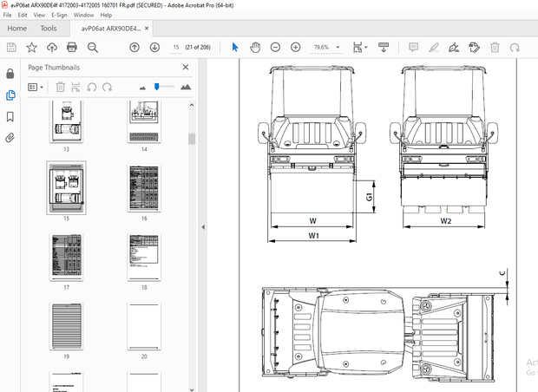Open the security lock panel icon
The image size is (538, 392).
[10, 74]
